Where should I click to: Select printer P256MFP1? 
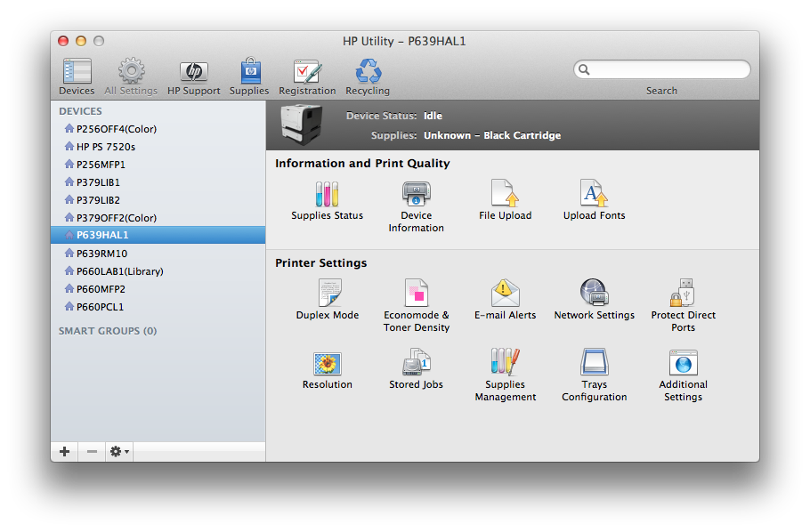[x=158, y=165]
